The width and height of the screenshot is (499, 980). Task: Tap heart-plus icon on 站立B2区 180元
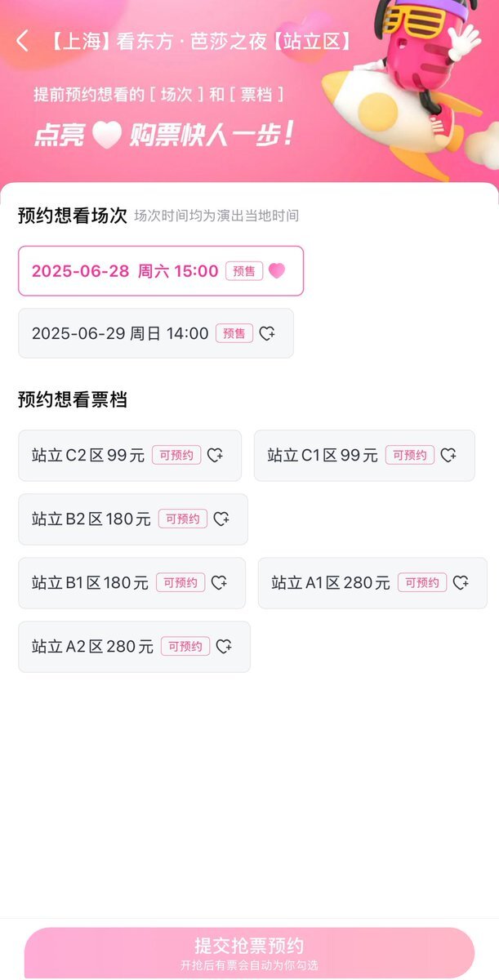coord(221,519)
